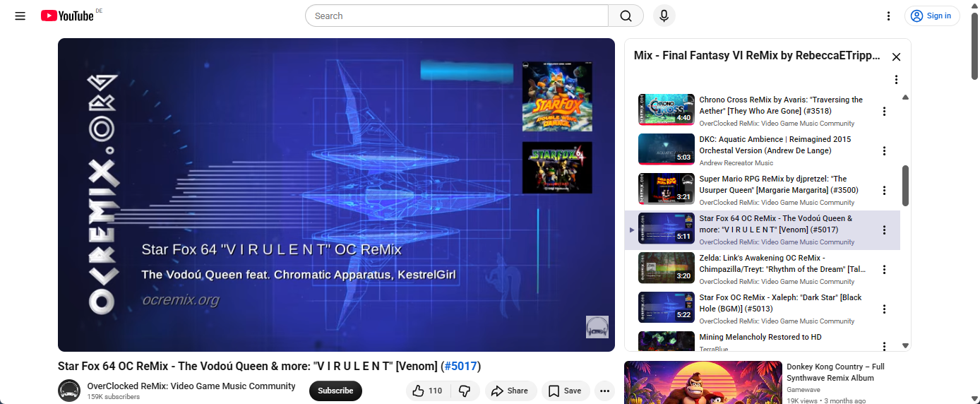The width and height of the screenshot is (980, 404).
Task: Play DKC Aquatic Ambience thumbnail
Action: [x=667, y=149]
